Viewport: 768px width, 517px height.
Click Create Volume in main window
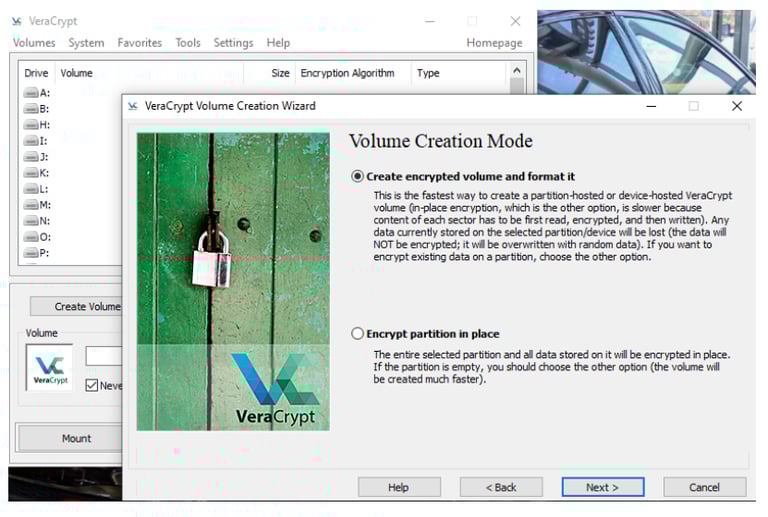click(x=76, y=306)
